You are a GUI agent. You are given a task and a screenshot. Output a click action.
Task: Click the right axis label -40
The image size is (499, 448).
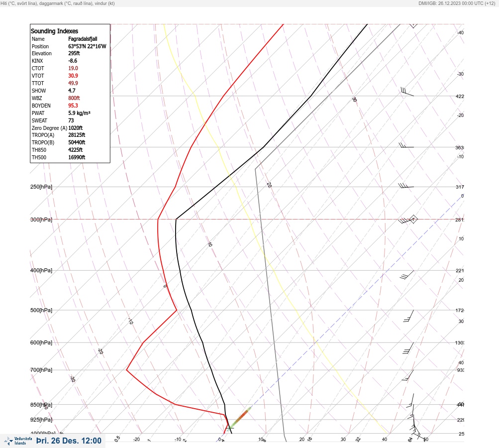[x=460, y=32]
